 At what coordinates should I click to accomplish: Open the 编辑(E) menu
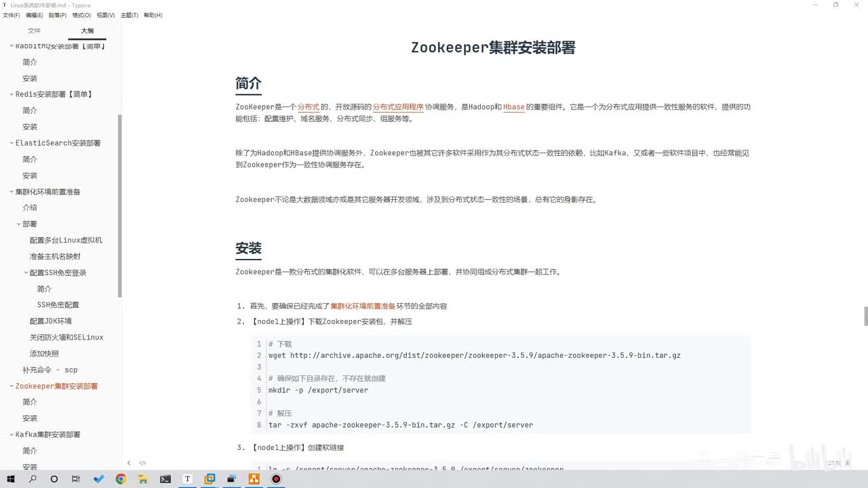coord(34,15)
